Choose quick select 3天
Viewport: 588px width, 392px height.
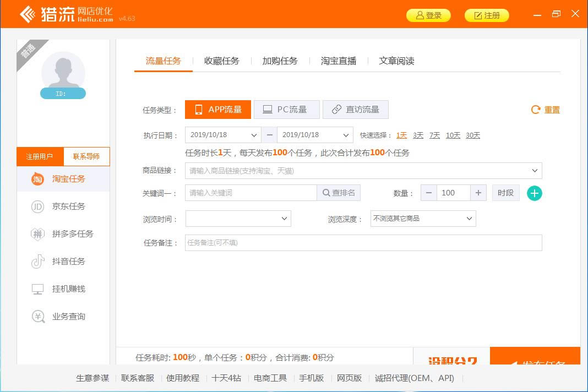(x=418, y=135)
